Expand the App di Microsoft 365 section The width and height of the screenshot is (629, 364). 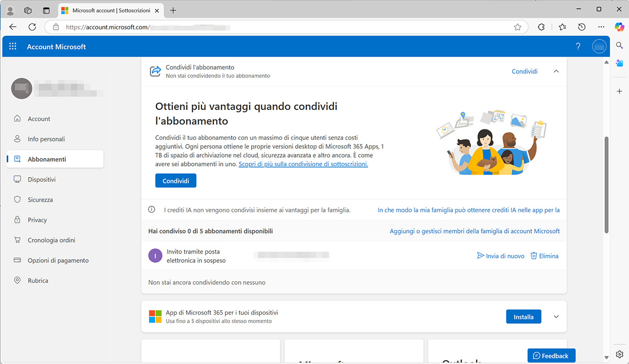click(556, 316)
